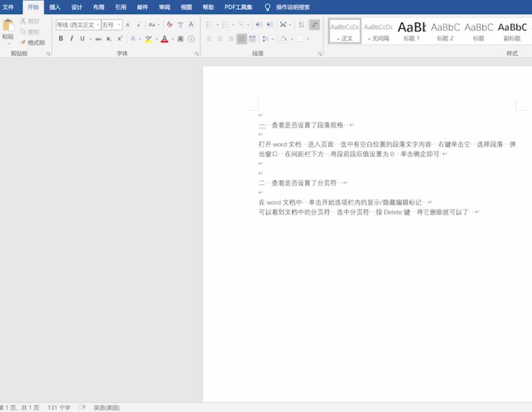Open underline style dropdown arrow

[x=91, y=39]
